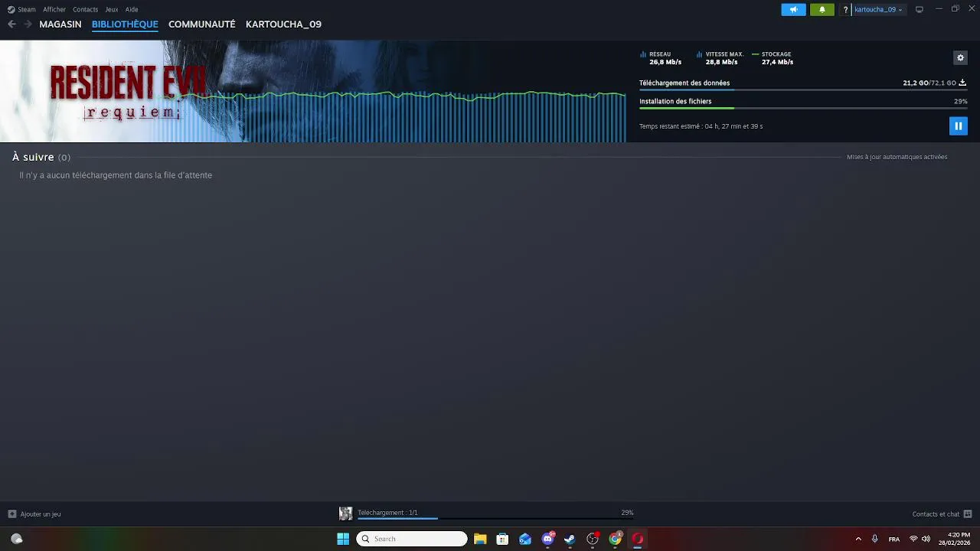Show hidden system tray icons chevron
This screenshot has width=980, height=551.
click(857, 539)
